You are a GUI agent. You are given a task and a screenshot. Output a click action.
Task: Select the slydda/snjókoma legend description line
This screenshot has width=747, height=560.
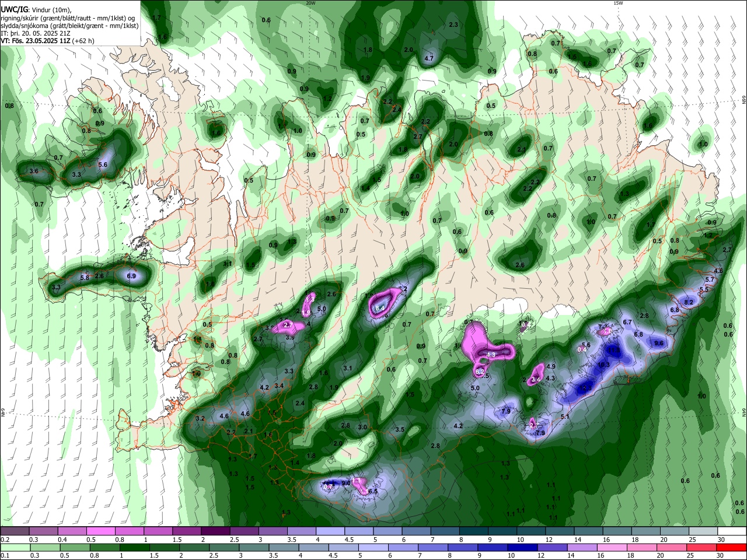pos(69,26)
